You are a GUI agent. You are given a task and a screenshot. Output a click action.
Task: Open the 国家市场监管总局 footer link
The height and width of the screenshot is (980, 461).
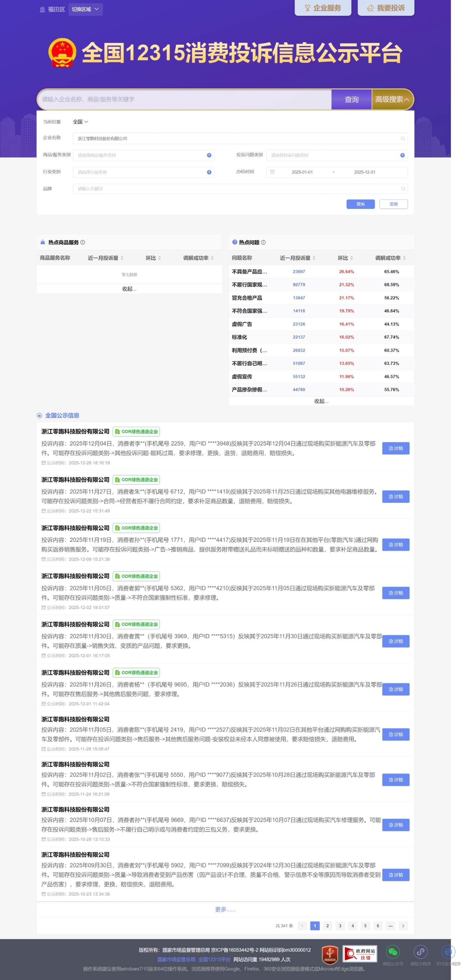tap(176, 960)
